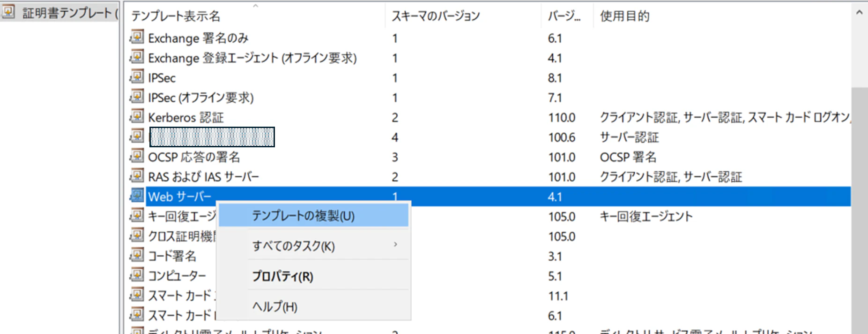
Task: Select the redacted template name field
Action: (212, 137)
